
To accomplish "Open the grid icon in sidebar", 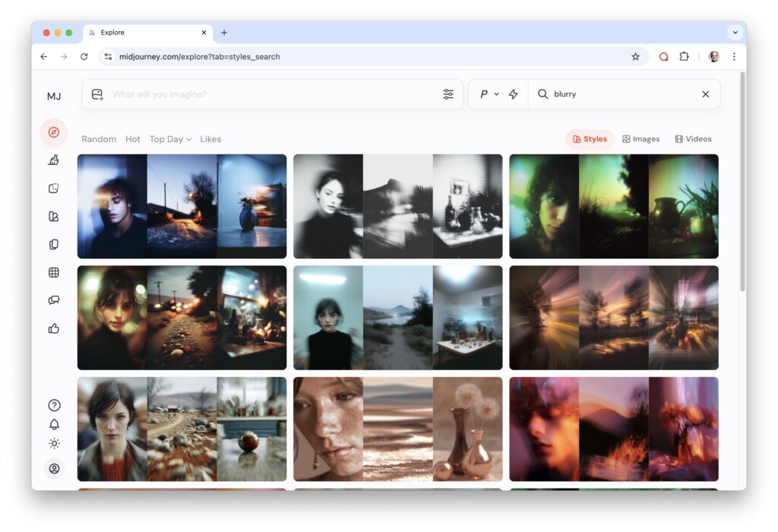I will click(53, 272).
